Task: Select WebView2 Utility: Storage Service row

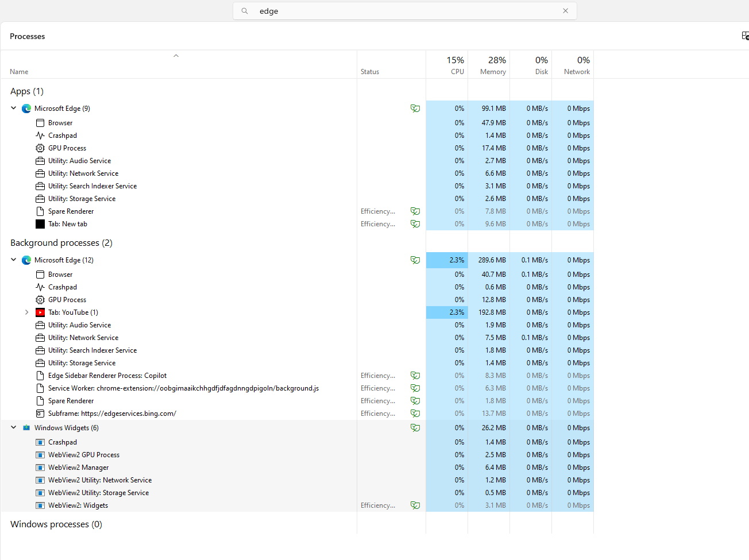Action: click(297, 493)
